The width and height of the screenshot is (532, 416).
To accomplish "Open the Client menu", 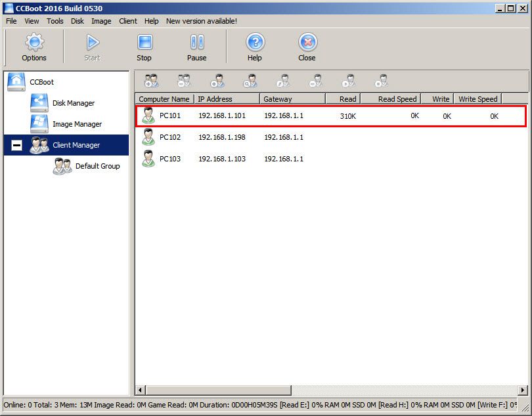I will coord(128,21).
